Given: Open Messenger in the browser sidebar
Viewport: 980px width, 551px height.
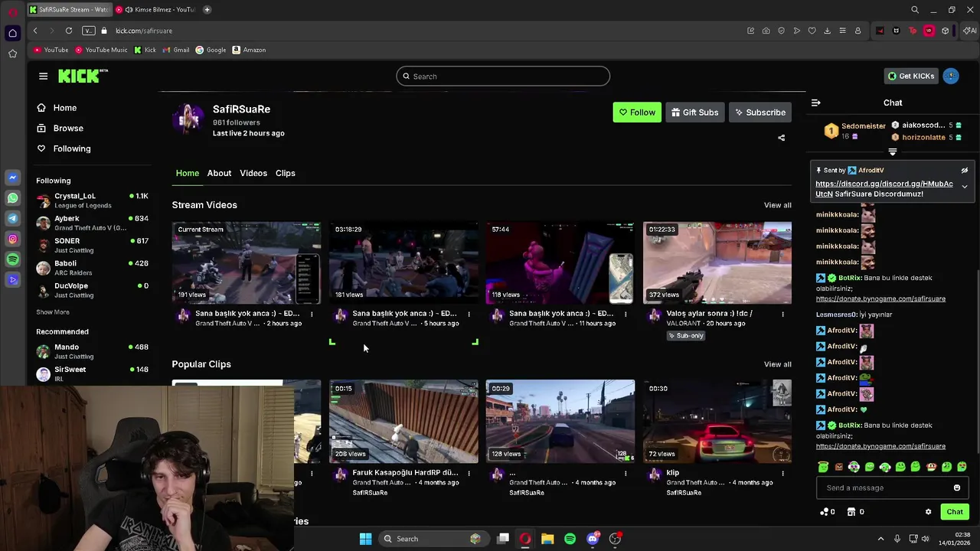Looking at the screenshot, I should coord(12,178).
